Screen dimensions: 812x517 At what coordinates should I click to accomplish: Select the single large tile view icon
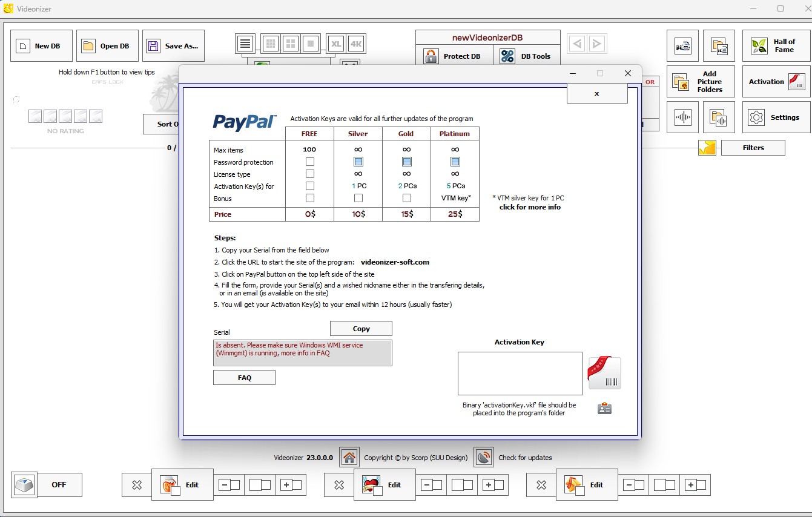[311, 44]
